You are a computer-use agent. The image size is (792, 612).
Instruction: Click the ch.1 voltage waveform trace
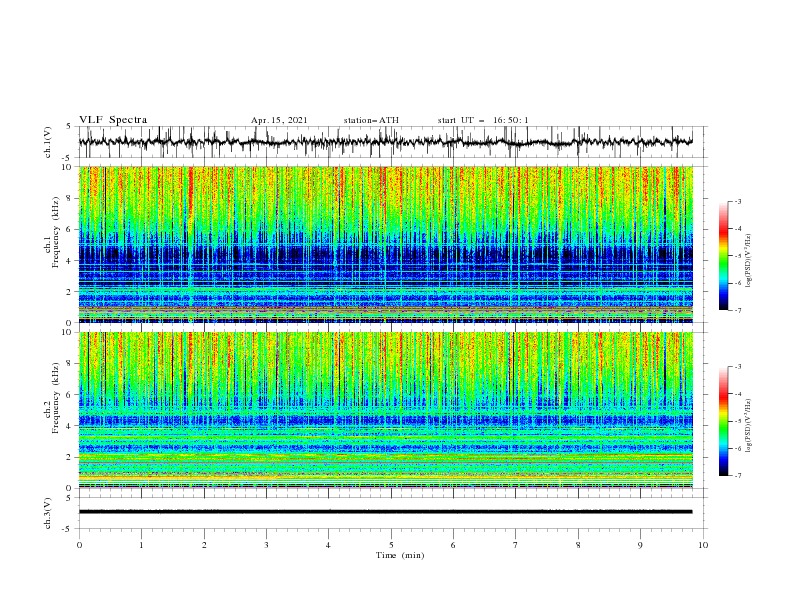pos(385,142)
